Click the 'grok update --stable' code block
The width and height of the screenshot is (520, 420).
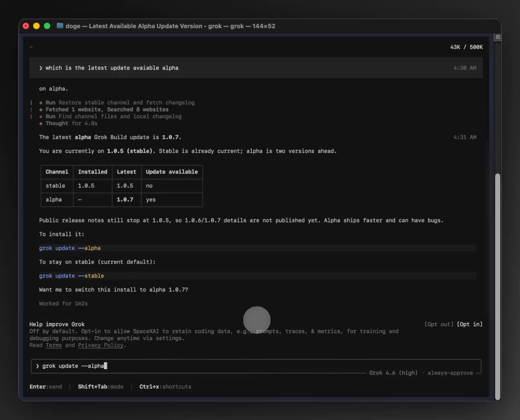(257, 276)
